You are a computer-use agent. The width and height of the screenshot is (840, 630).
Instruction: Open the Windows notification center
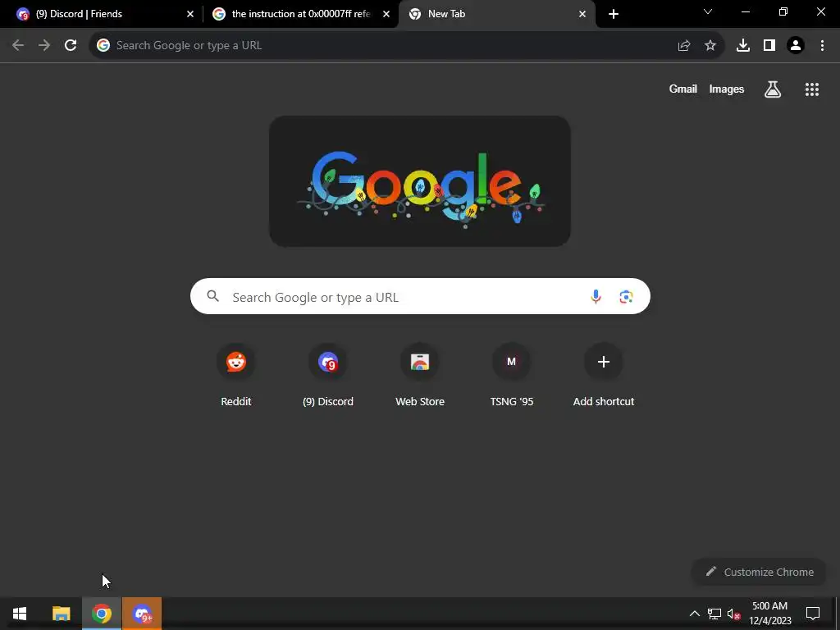(813, 614)
